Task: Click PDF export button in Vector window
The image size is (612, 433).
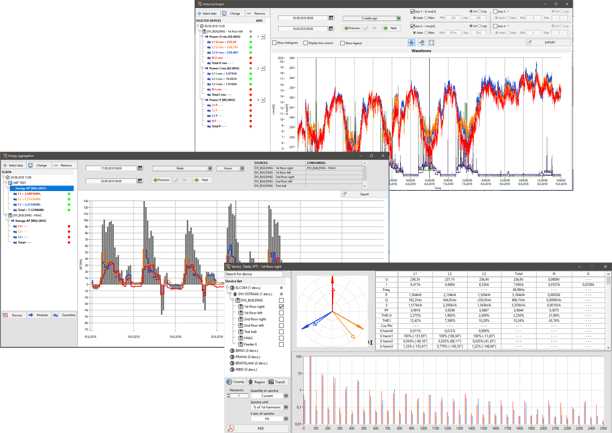Action: 257,428
